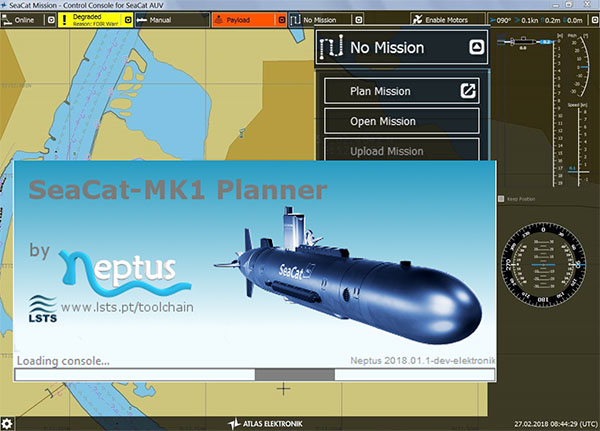The image size is (600, 431).
Task: Click the propeller icon beside Enable Motors
Action: (417, 20)
